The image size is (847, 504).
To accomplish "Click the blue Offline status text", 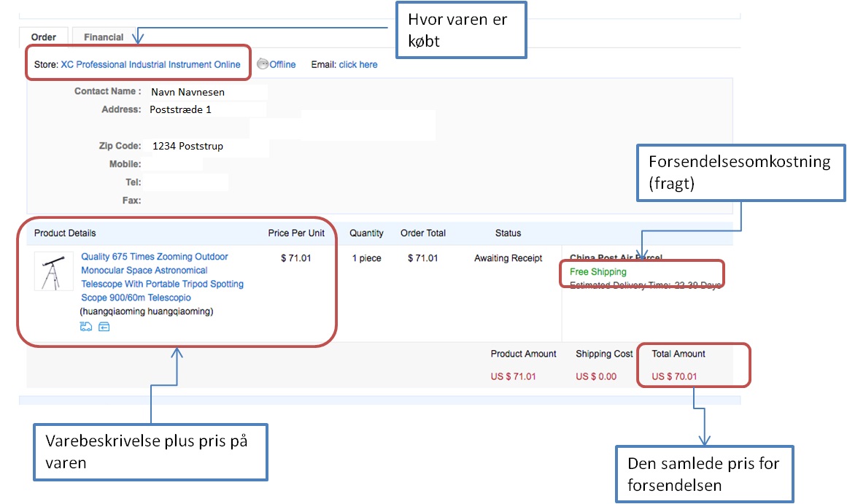I will tap(283, 64).
